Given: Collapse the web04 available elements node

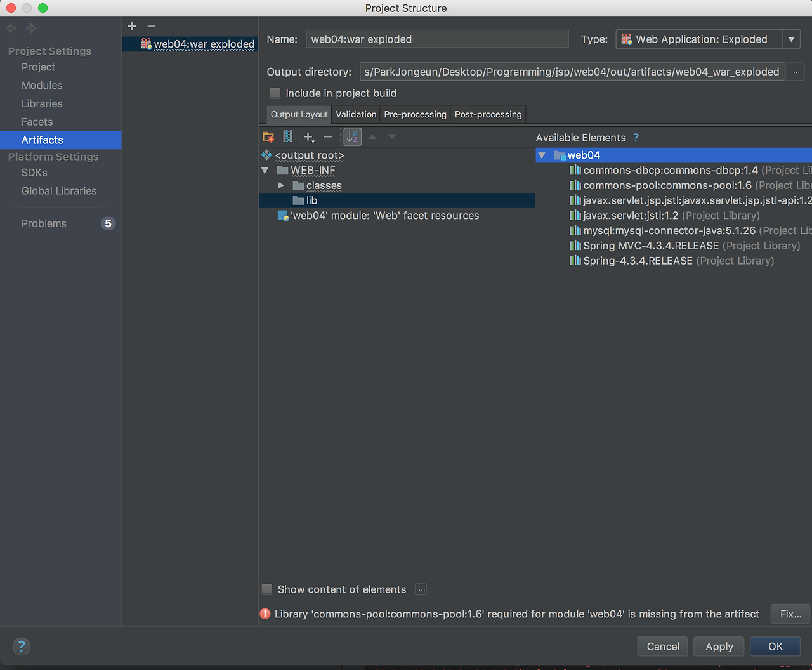Looking at the screenshot, I should (x=542, y=155).
